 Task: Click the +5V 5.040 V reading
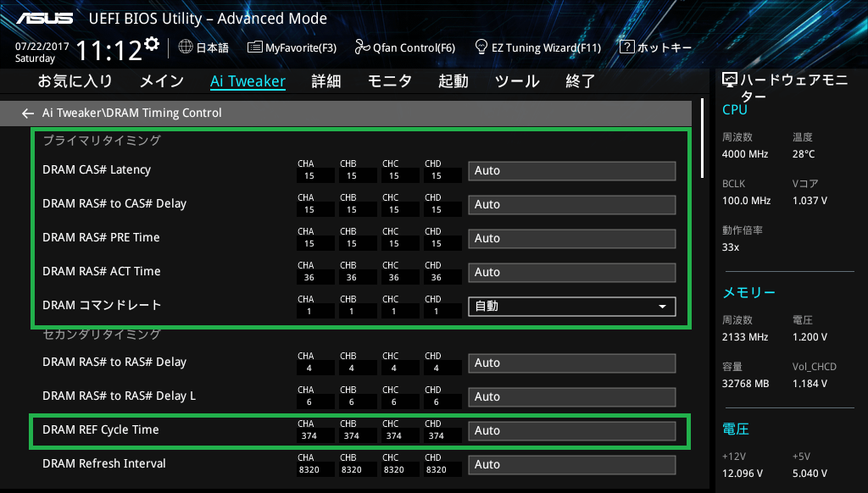point(810,474)
